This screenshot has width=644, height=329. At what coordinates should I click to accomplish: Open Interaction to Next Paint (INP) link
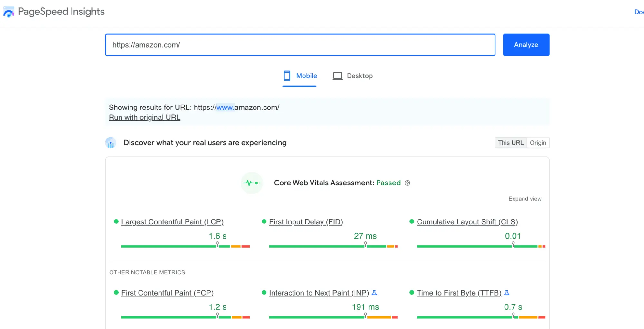[319, 293]
